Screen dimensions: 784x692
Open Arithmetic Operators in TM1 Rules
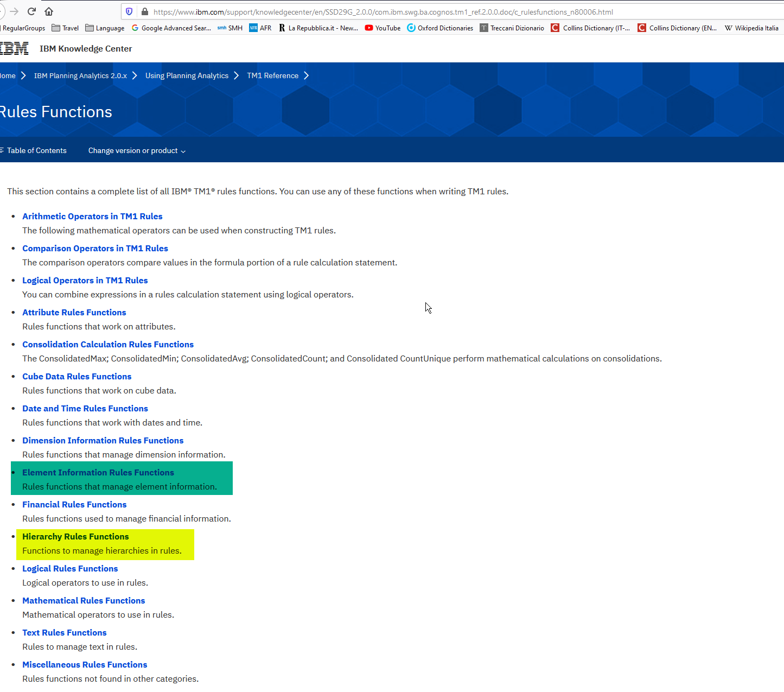pyautogui.click(x=92, y=216)
